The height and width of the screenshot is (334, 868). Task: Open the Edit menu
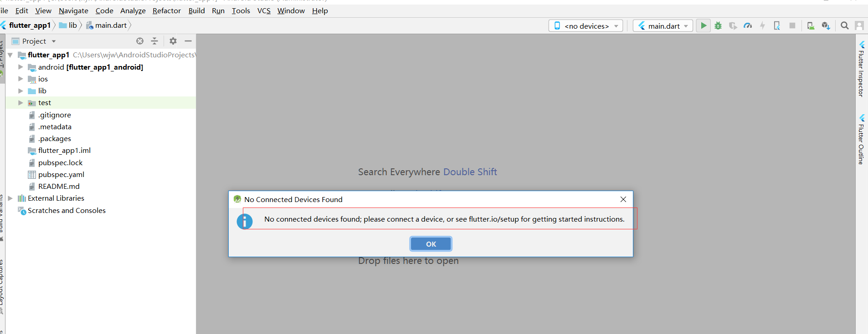coord(22,10)
